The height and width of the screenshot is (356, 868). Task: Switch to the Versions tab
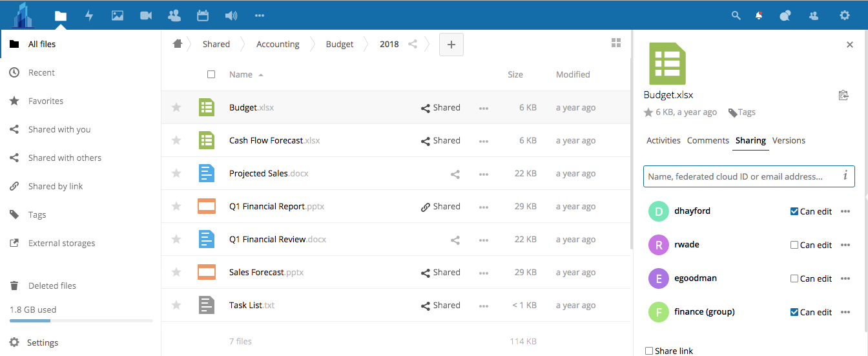coord(789,140)
